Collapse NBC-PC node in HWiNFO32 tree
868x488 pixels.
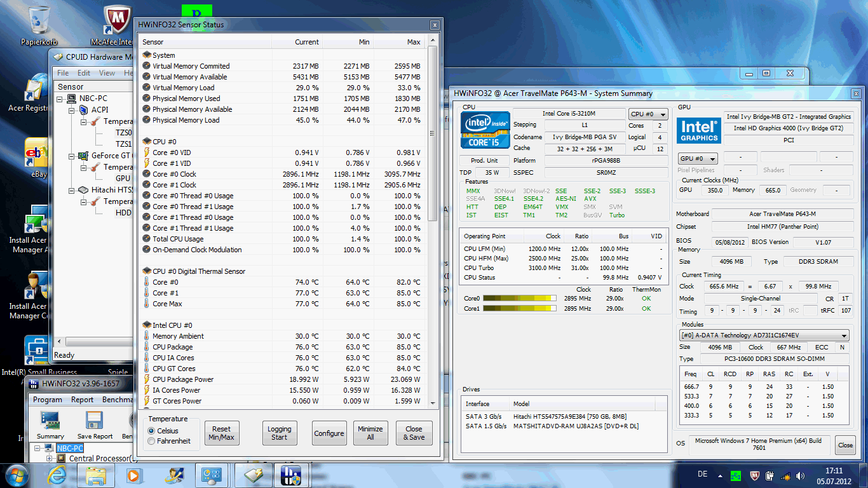click(x=37, y=448)
